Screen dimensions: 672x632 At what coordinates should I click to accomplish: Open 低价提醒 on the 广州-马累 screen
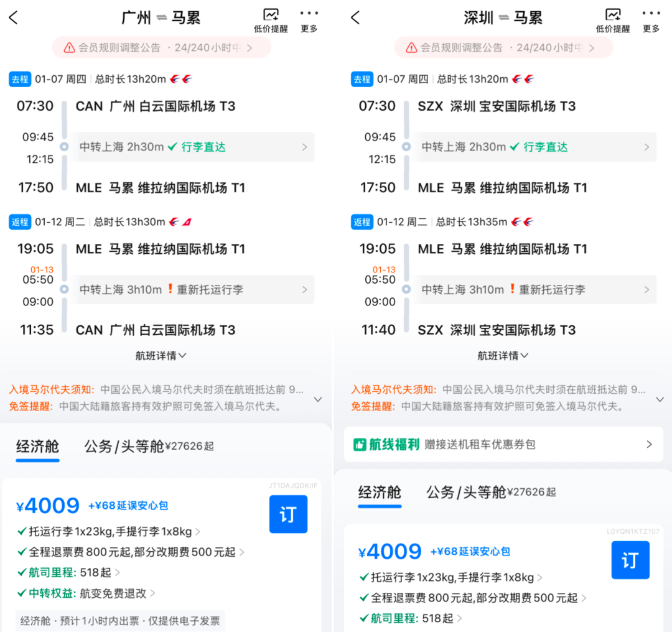271,21
